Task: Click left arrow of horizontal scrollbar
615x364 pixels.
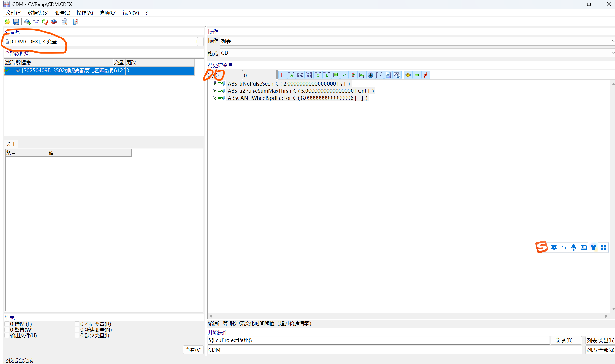Action: [211, 316]
